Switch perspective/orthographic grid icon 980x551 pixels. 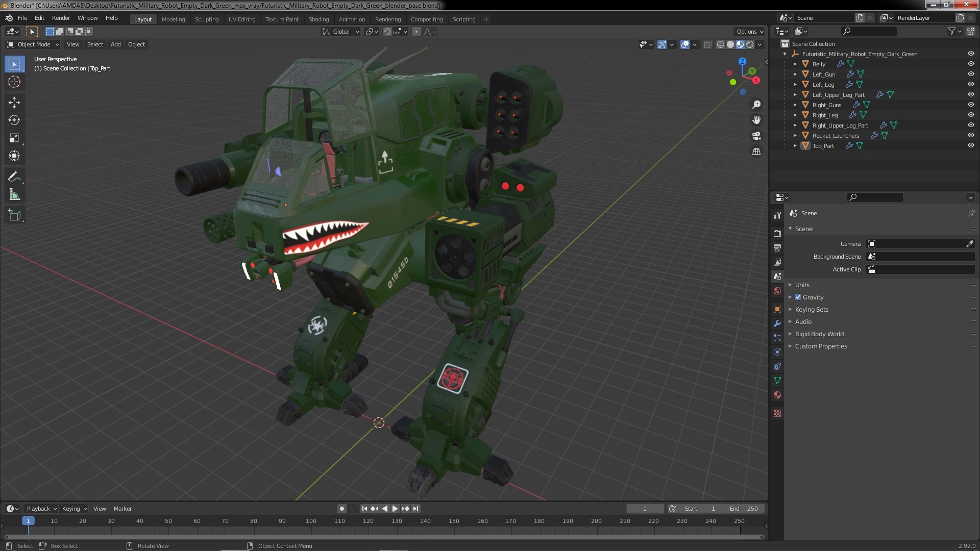tap(756, 152)
